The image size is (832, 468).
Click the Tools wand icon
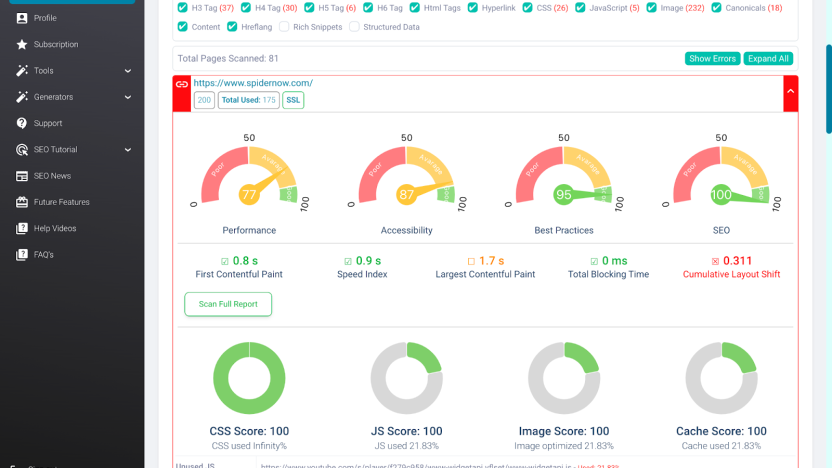22,71
